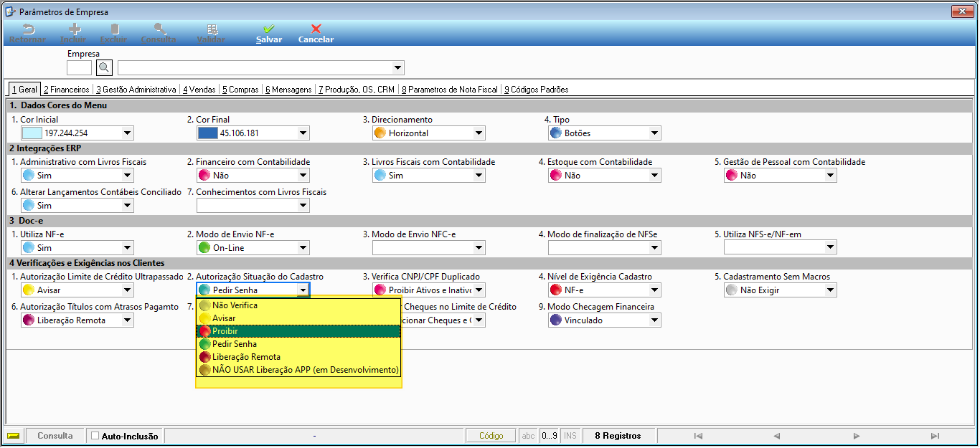Open the Direcionamento dropdown arrow
The width and height of the screenshot is (980, 448).
[479, 133]
